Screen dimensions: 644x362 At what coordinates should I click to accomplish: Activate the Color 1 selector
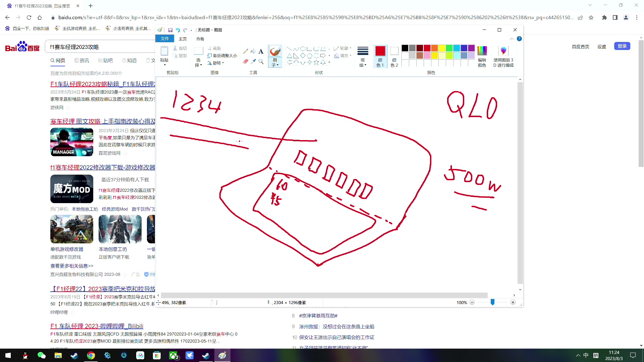click(x=380, y=56)
